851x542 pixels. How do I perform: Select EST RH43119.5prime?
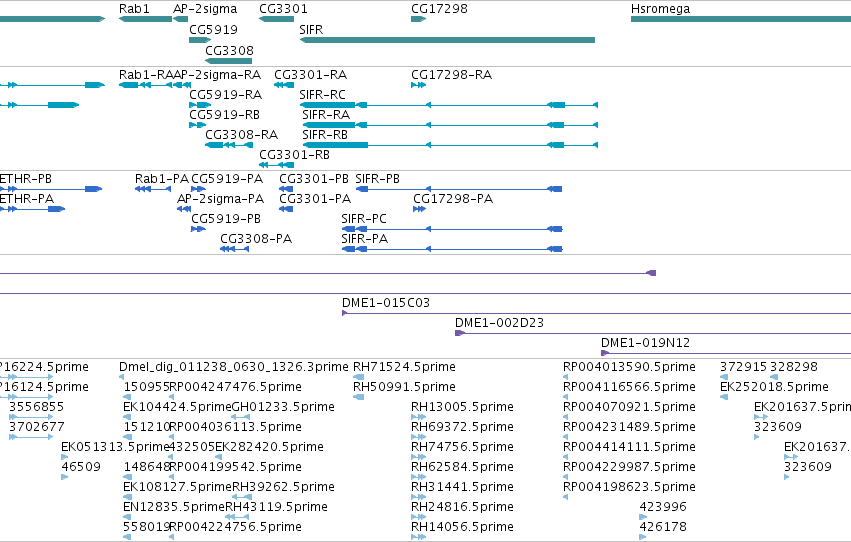[276, 507]
